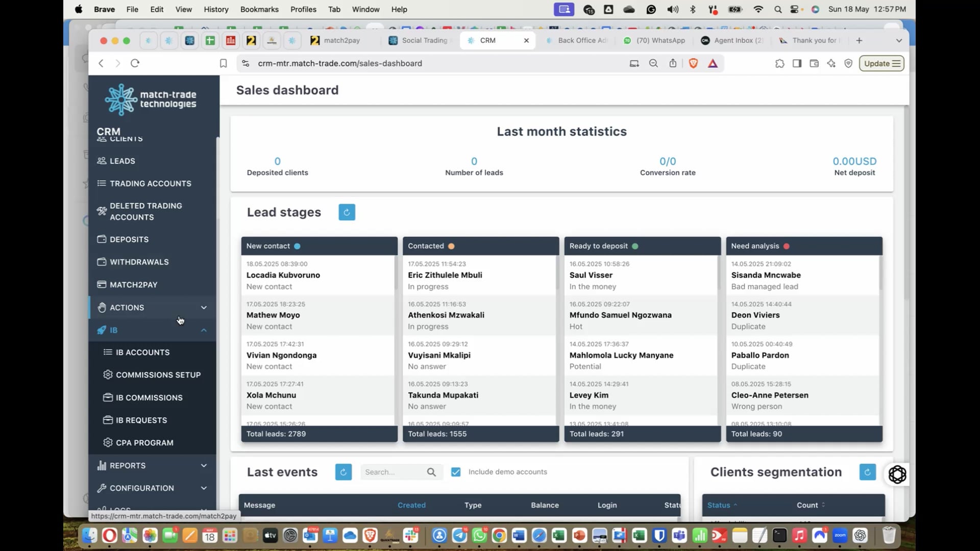Click the search magnifier icon in Last events
Viewport: 980px width, 551px height.
tap(431, 472)
